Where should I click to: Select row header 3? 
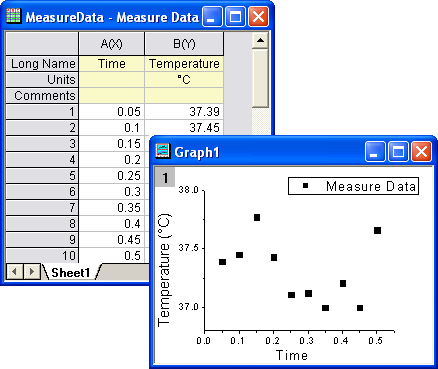click(42, 144)
